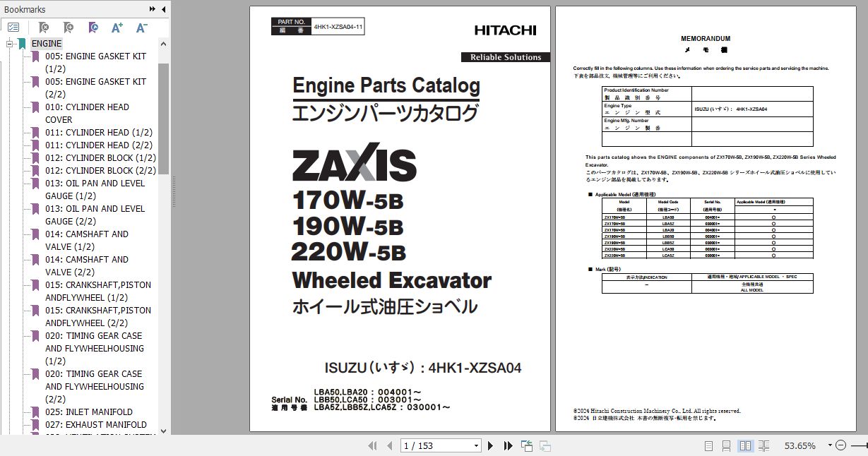Open bookmark 020: TIMING GEAR CASE (2/2)
The image size is (868, 456).
click(95, 387)
